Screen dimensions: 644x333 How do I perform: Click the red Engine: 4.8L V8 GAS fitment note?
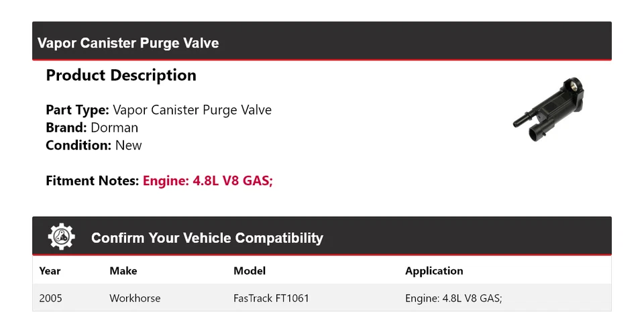pos(207,181)
